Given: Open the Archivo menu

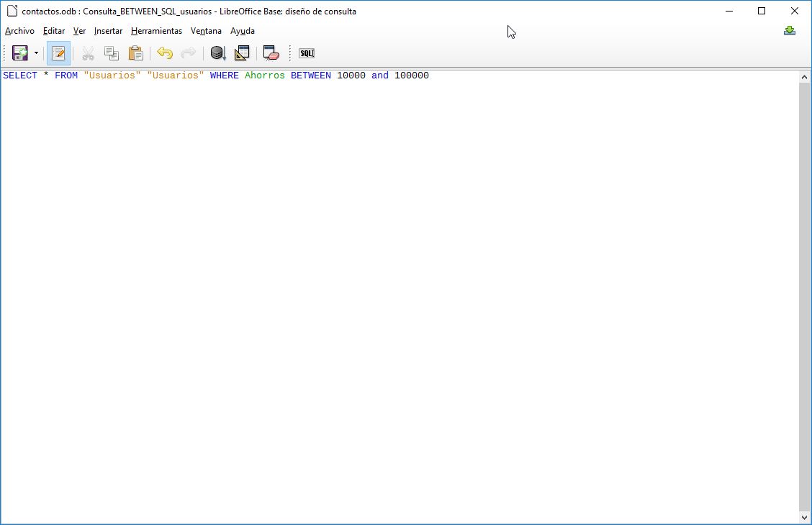Looking at the screenshot, I should 19,31.
